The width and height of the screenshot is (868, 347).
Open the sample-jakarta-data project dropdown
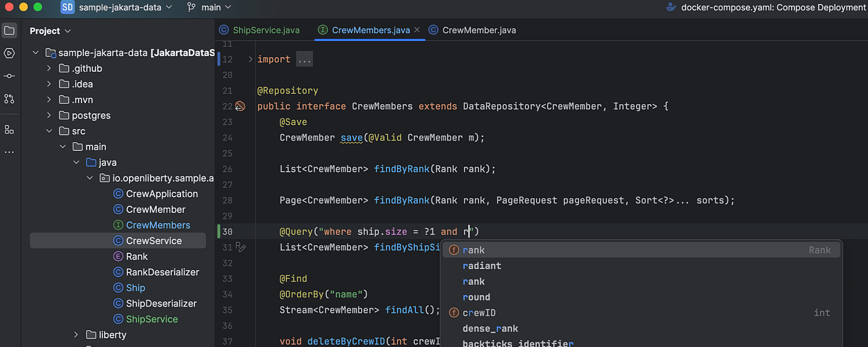pos(125,8)
